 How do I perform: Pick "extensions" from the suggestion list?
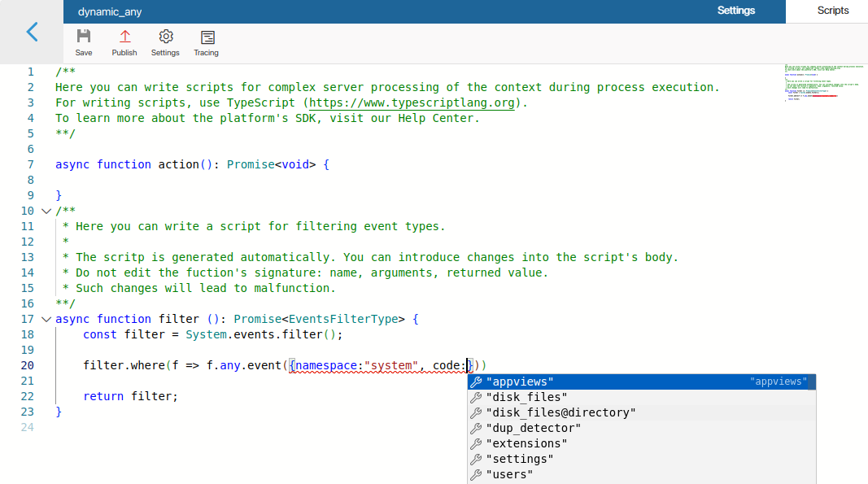[527, 443]
